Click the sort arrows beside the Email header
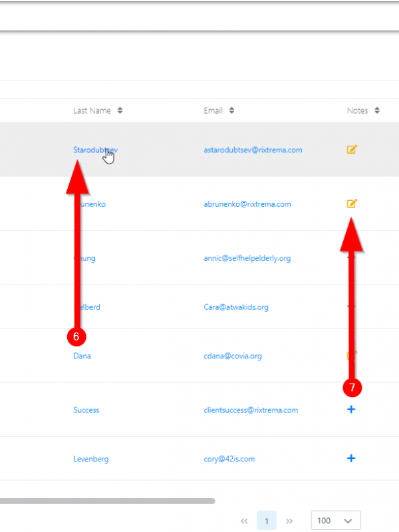Image resolution: width=399 pixels, height=532 pixels. click(x=231, y=110)
